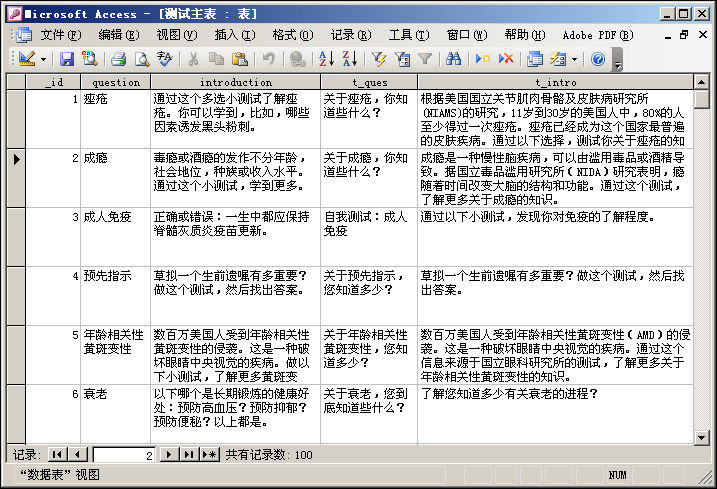717x489 pixels.
Task: Click the New Record toolbar icon
Action: (x=482, y=59)
